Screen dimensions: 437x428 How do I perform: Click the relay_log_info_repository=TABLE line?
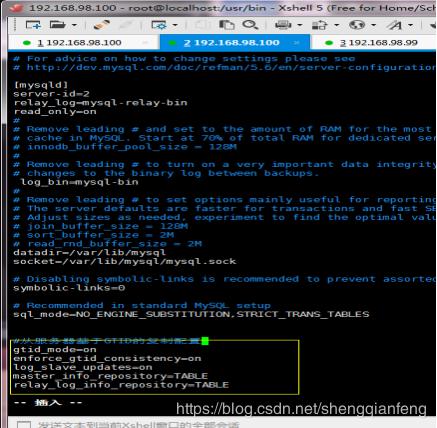coord(121,385)
